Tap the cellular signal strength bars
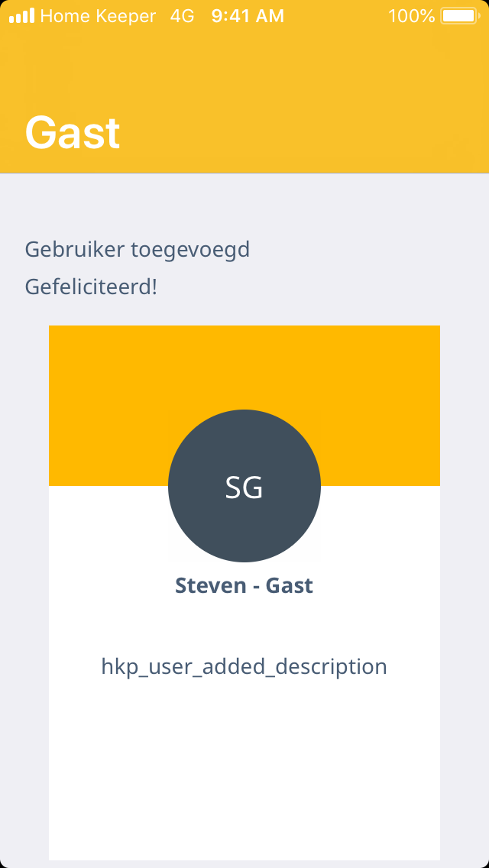 point(21,16)
